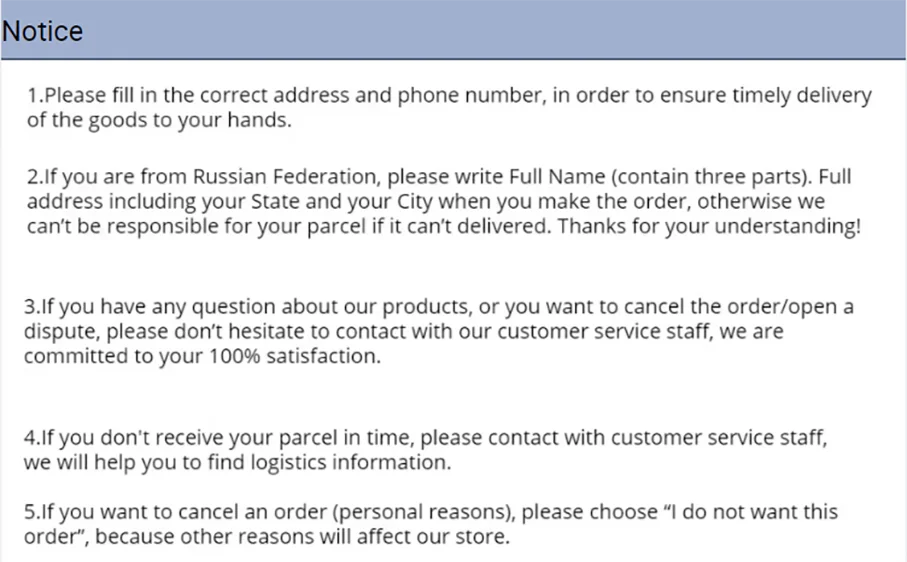Click the line "of the goods to your hands."

[159, 120]
